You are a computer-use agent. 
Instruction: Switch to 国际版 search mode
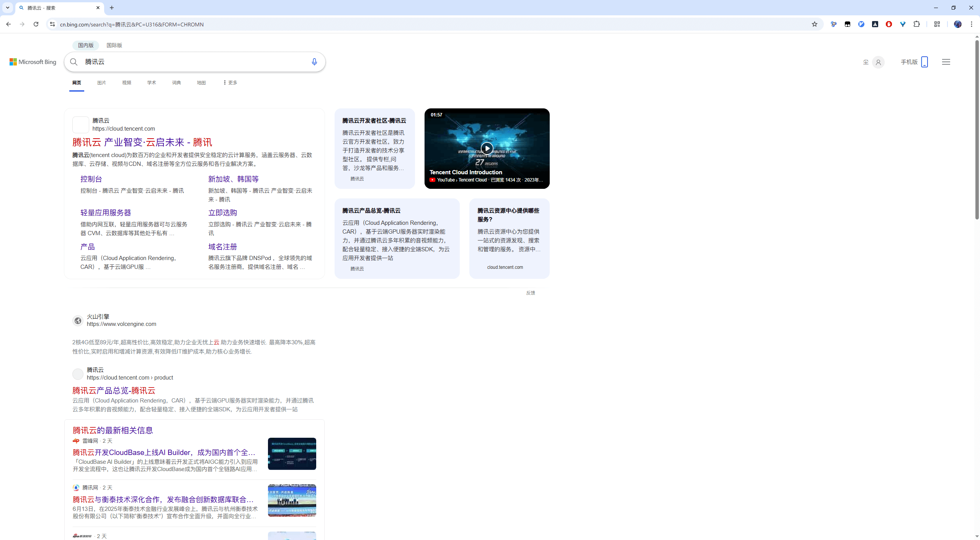pyautogui.click(x=114, y=45)
